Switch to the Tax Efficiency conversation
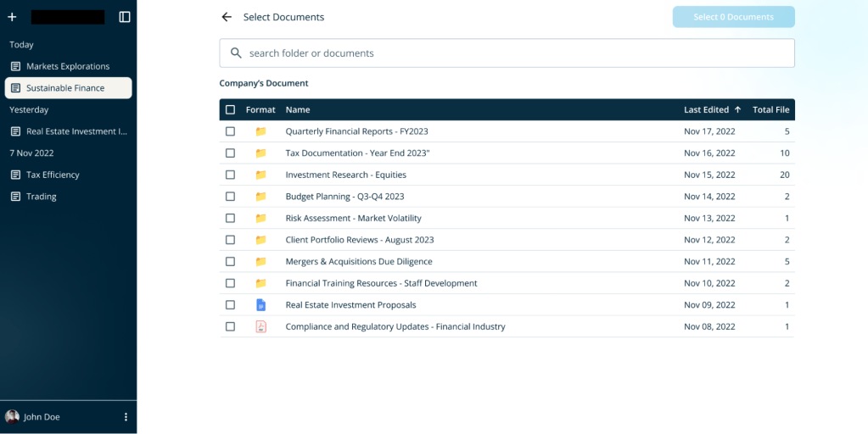The width and height of the screenshot is (868, 434). 53,175
